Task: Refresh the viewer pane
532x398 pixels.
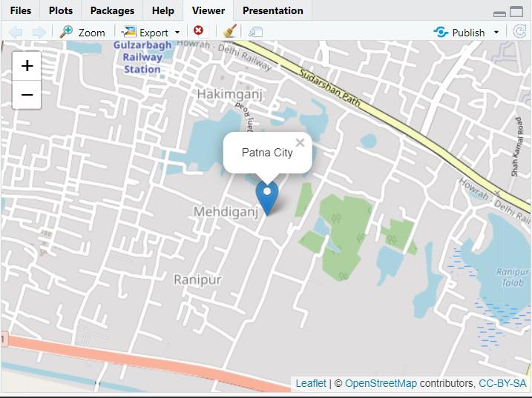Action: tap(519, 32)
